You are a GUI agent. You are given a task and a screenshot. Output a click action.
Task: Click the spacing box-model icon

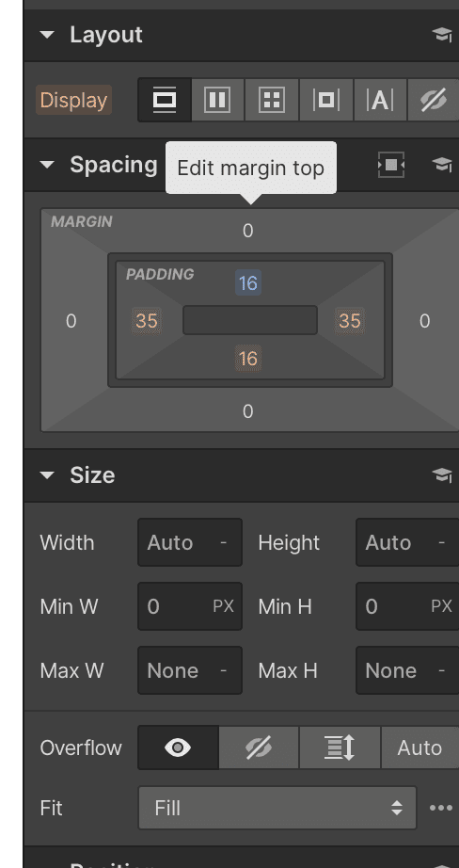coord(391,165)
